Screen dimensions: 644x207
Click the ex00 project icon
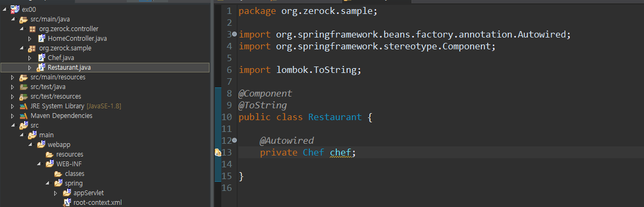(15, 10)
